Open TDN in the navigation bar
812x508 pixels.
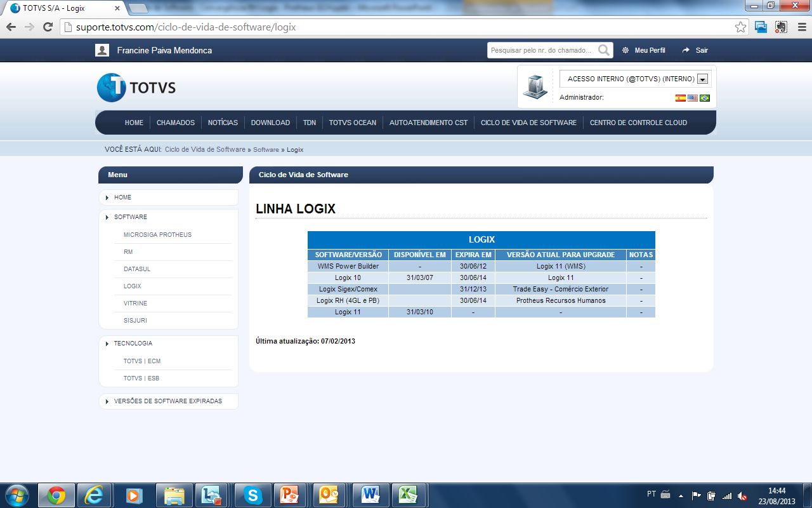(309, 123)
